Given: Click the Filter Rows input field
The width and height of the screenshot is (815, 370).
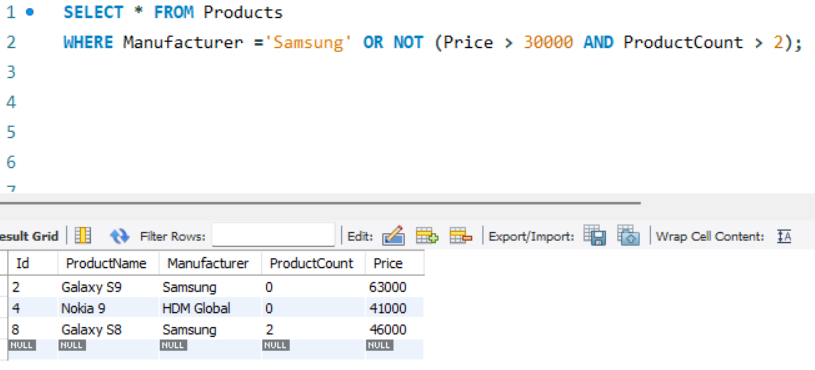Looking at the screenshot, I should pos(273,235).
